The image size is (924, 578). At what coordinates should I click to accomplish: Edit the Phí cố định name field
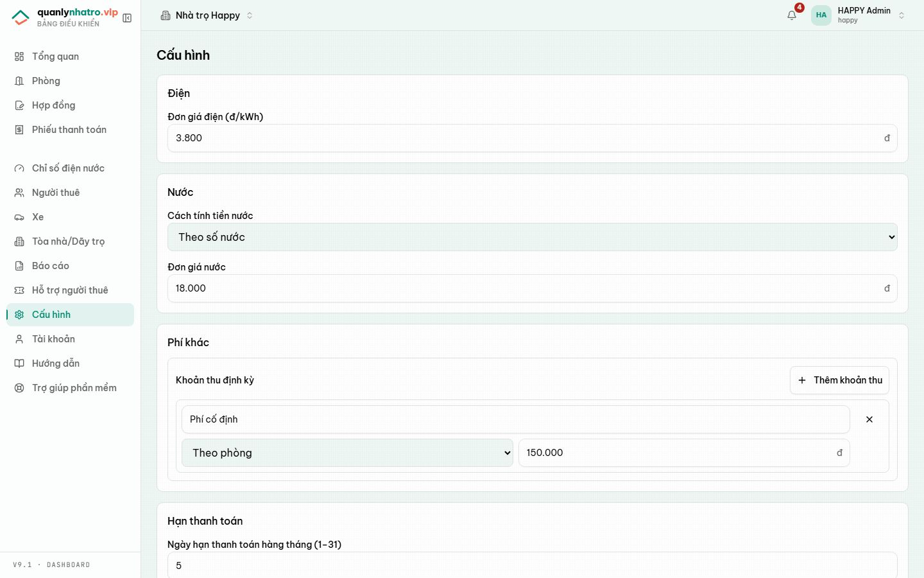pos(516,419)
